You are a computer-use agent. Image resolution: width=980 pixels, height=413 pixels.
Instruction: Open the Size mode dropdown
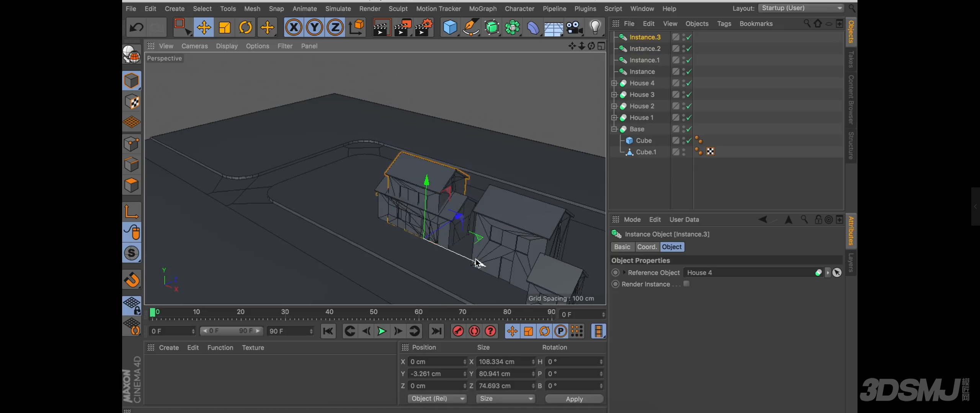[x=505, y=398]
